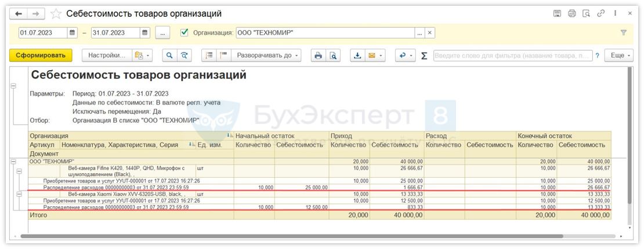
Task: Click the magnifier Find icon
Action: point(169,56)
